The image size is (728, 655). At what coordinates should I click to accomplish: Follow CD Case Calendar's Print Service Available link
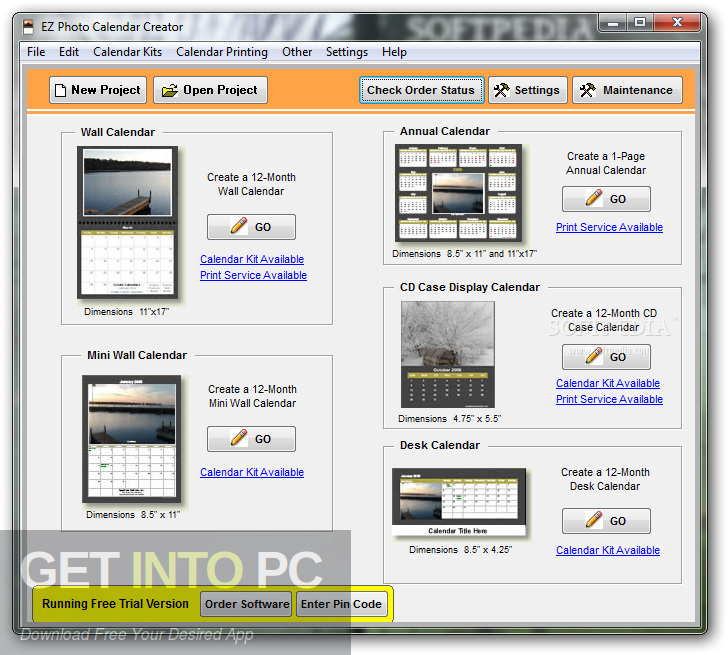[610, 399]
